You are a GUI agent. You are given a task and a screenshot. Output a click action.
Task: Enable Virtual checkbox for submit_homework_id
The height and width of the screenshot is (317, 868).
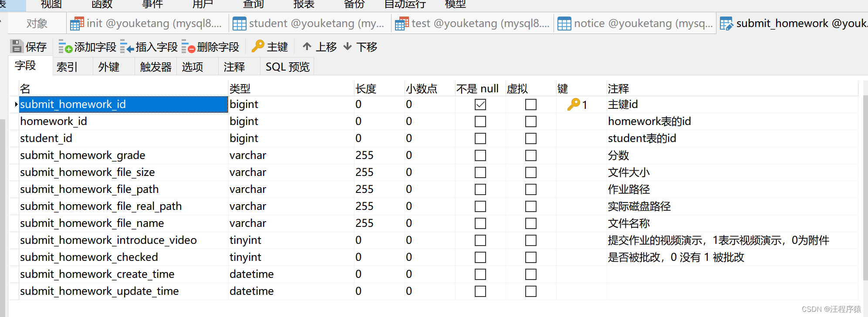(531, 105)
